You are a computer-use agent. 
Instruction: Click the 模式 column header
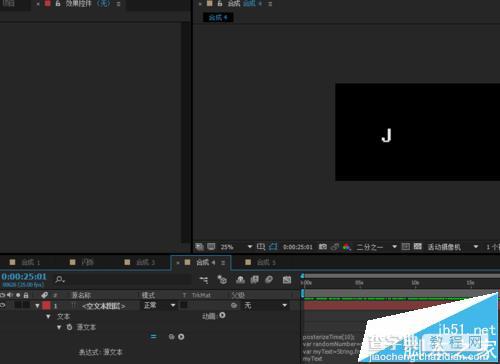pyautogui.click(x=148, y=295)
